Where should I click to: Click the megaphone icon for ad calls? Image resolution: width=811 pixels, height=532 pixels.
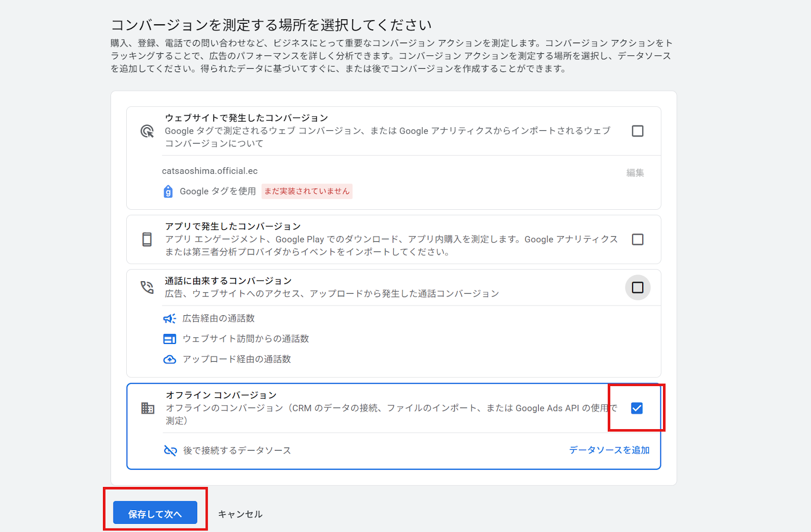point(169,319)
